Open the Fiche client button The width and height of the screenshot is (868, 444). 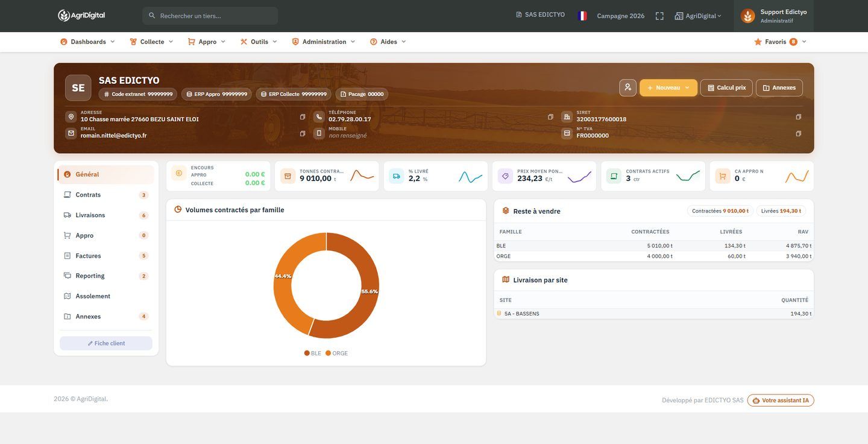coord(106,343)
